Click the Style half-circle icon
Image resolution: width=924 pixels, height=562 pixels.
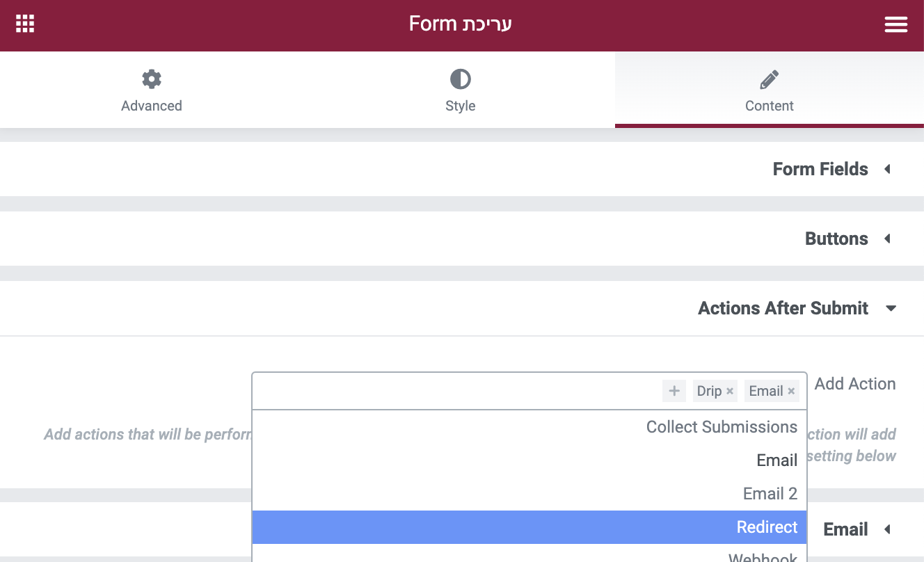[x=461, y=79]
